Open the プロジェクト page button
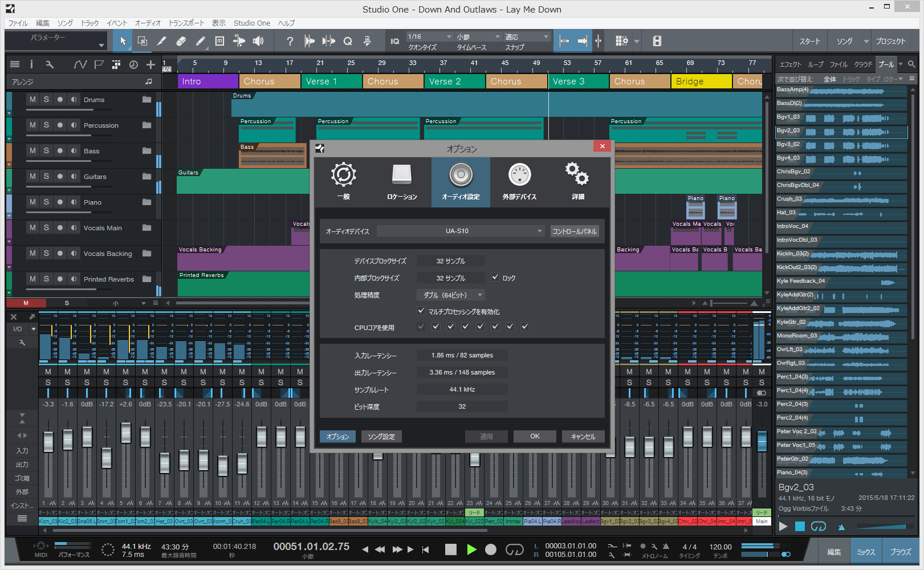 [x=890, y=41]
